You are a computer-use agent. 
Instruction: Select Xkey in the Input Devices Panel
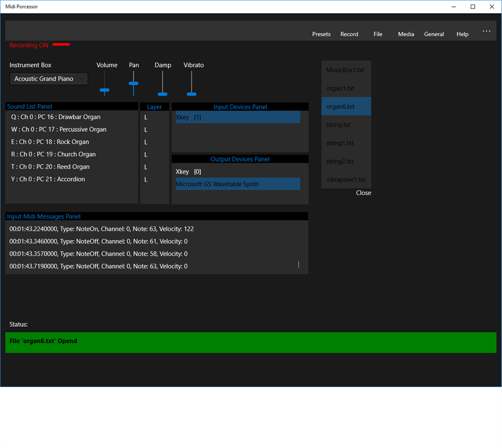(x=238, y=117)
